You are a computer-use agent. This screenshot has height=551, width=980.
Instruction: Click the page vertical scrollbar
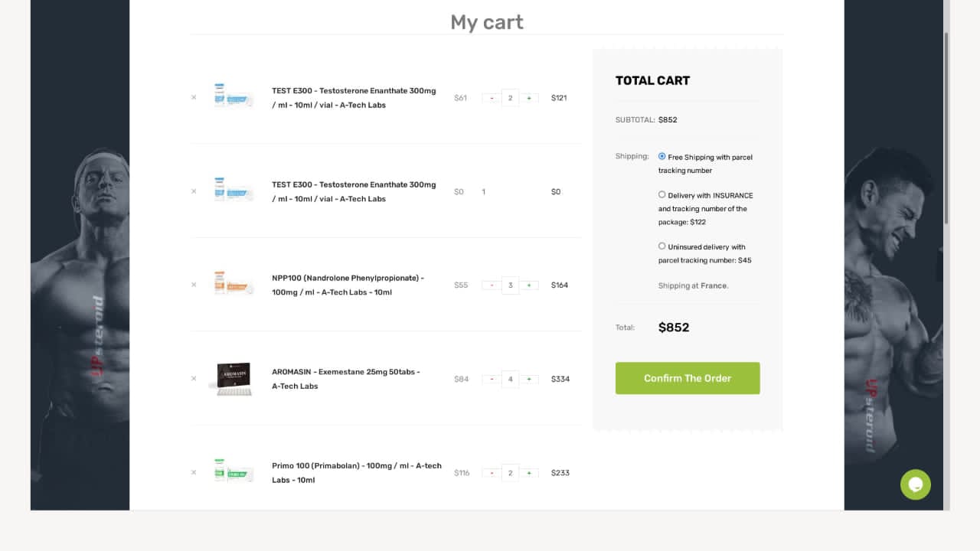pos(946,129)
